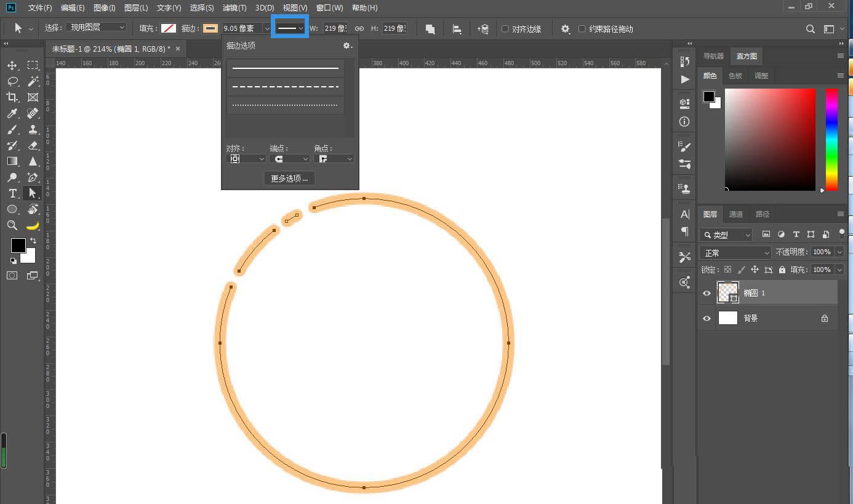Click the link width and height icon
The height and width of the screenshot is (504, 853).
tap(359, 29)
